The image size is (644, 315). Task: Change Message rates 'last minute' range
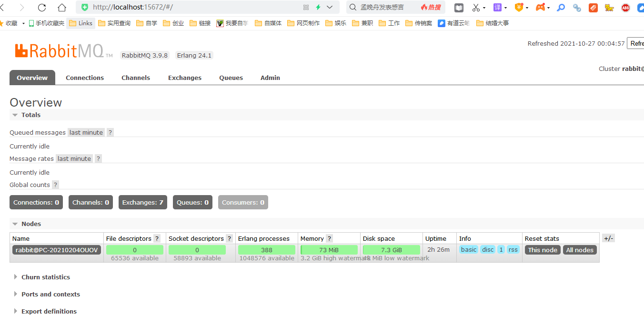[74, 158]
